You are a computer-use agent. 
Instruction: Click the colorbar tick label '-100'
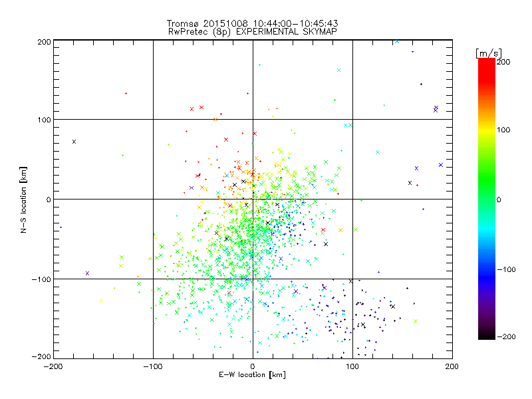[506, 269]
